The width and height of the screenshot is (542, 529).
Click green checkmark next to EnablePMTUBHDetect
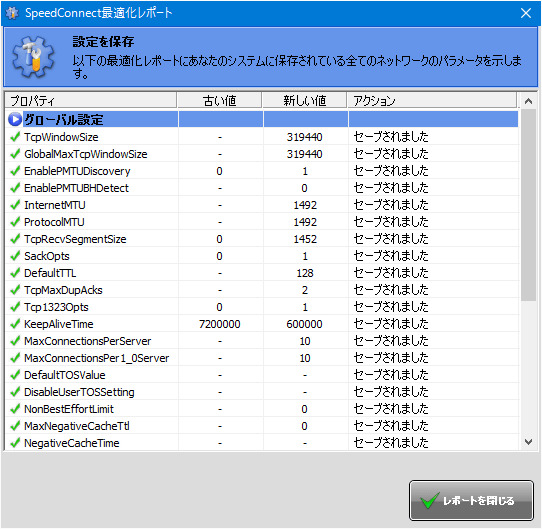click(15, 188)
